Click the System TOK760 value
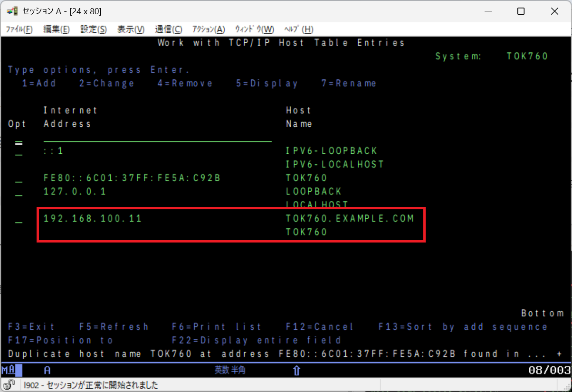Screen dimensions: 572x392 click(x=527, y=56)
